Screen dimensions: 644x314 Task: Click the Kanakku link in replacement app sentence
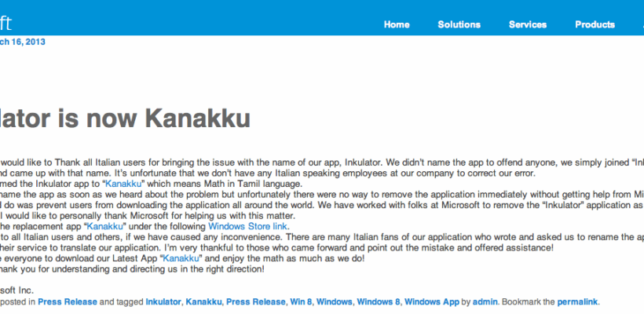(104, 227)
